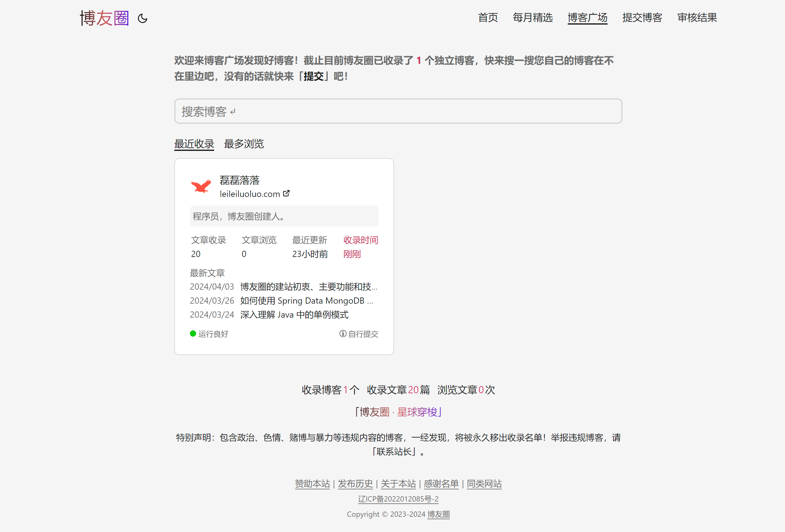This screenshot has height=532, width=785.
Task: Open the 辽ICP备2022012085号-2 link
Action: point(398,499)
